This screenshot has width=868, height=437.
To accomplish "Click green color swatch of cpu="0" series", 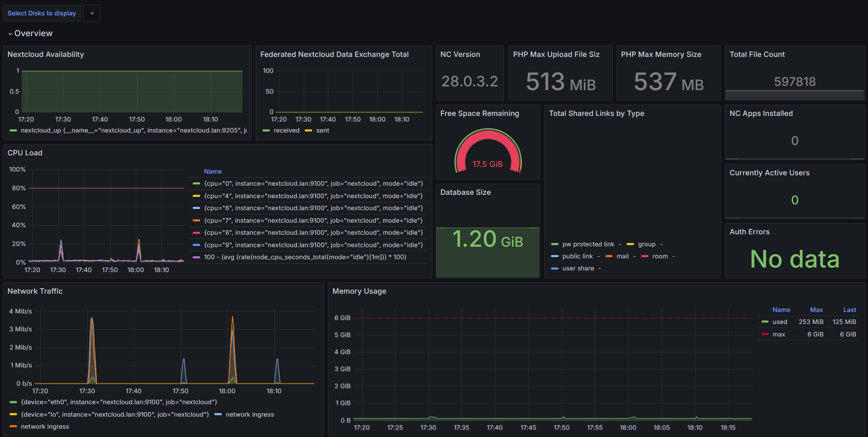I will click(x=196, y=184).
